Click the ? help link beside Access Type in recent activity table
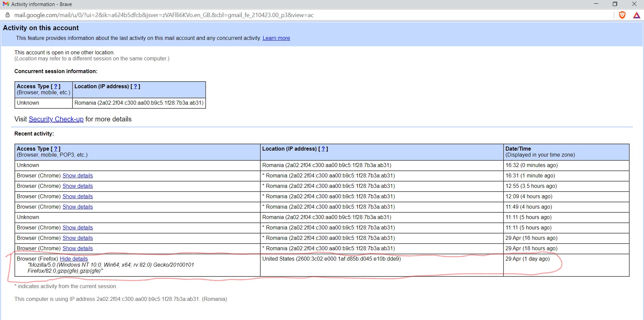This screenshot has width=644, height=320. pyautogui.click(x=56, y=149)
